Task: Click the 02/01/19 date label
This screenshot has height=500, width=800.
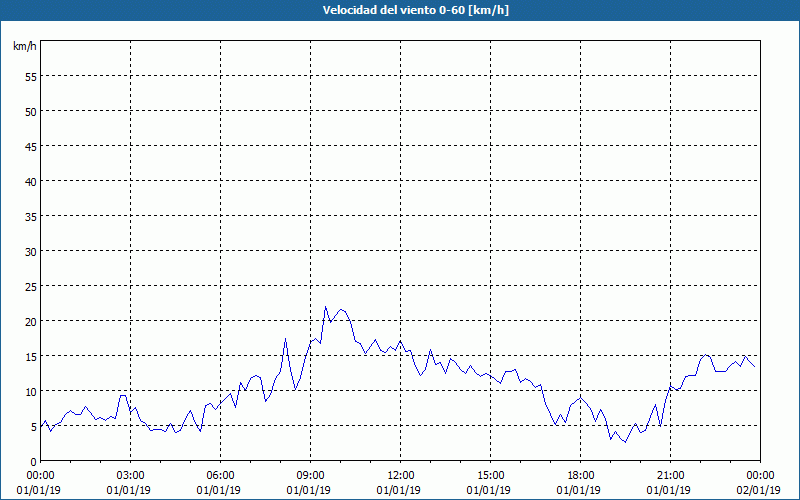Action: [759, 490]
